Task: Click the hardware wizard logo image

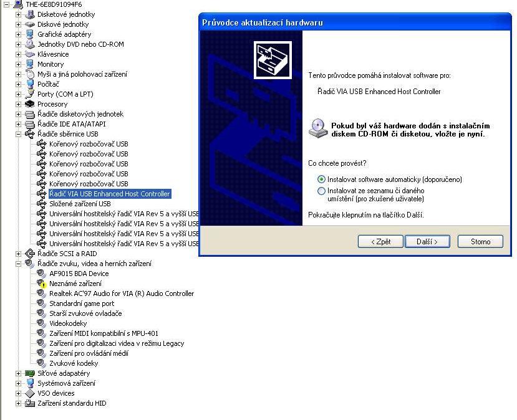Action: [273, 60]
